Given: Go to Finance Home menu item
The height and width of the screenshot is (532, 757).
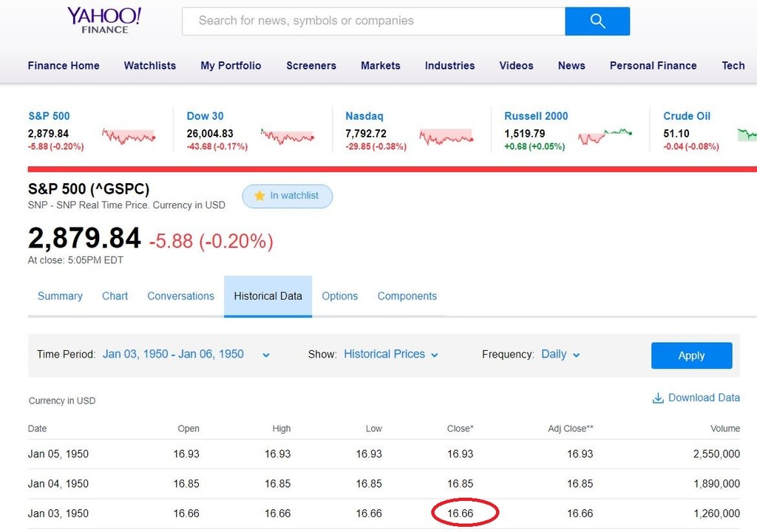Looking at the screenshot, I should (64, 66).
